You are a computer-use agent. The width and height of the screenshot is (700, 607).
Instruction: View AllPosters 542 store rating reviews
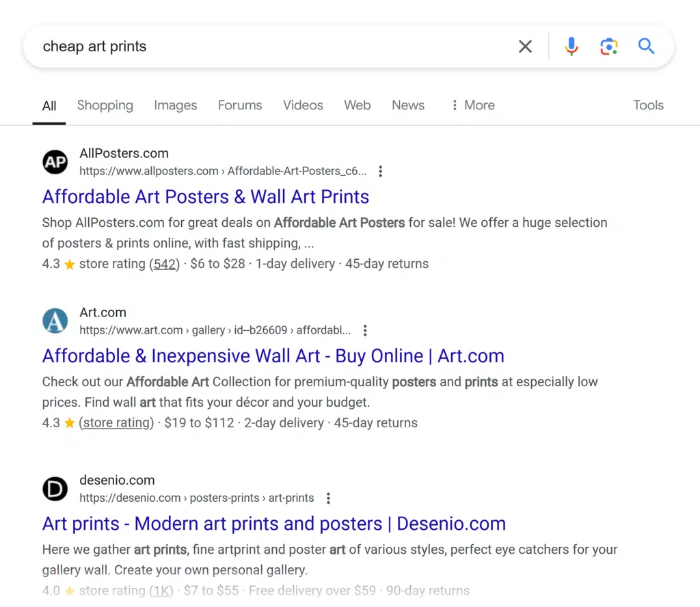[165, 264]
